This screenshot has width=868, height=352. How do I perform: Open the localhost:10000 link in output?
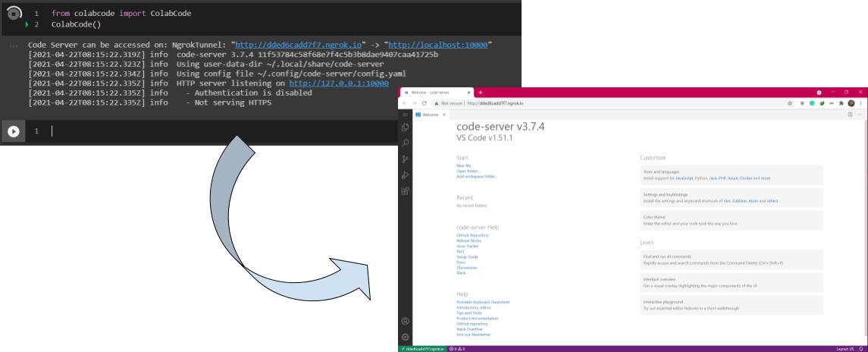[438, 44]
